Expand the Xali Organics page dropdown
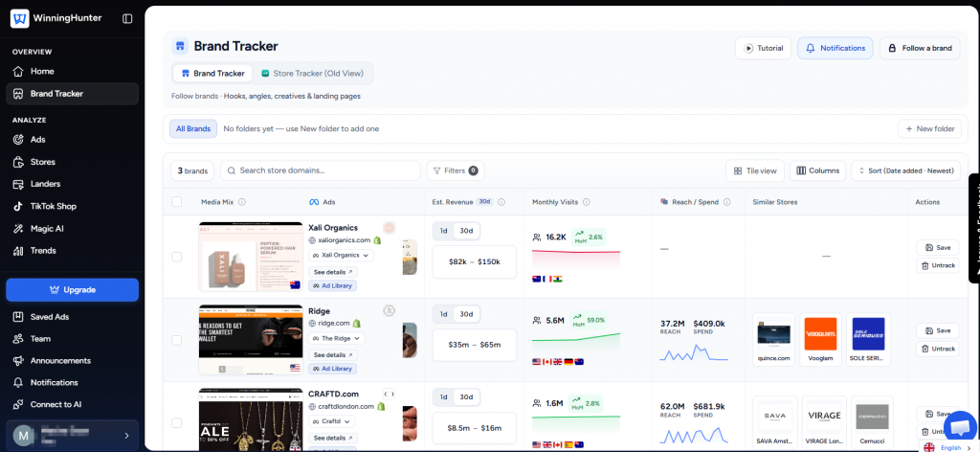The width and height of the screenshot is (980, 452). (x=341, y=255)
